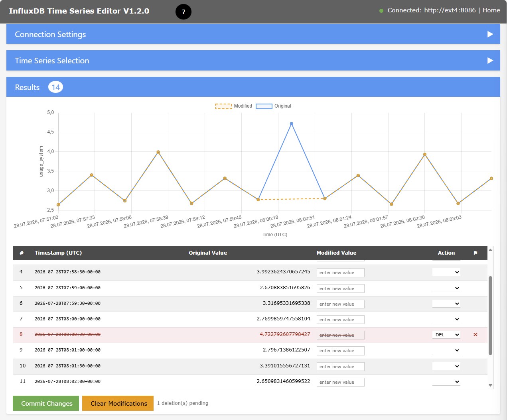Open action dropdown for row 9
This screenshot has height=420, width=507.
click(x=446, y=350)
